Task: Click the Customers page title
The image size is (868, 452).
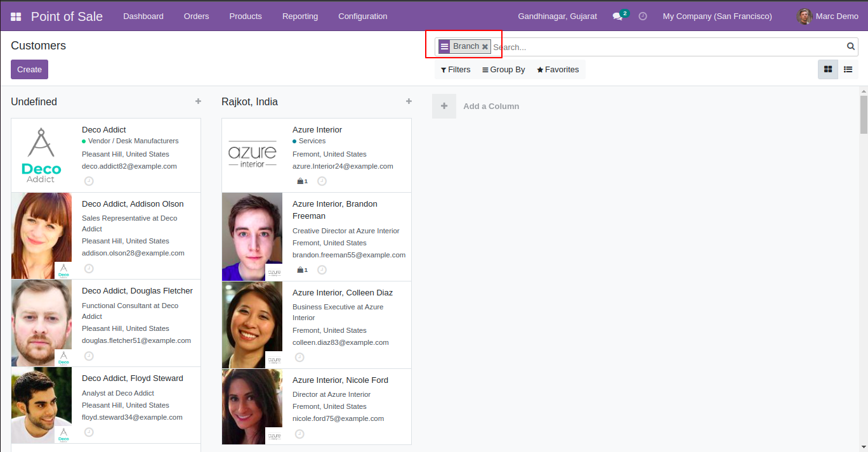Action: click(x=38, y=46)
